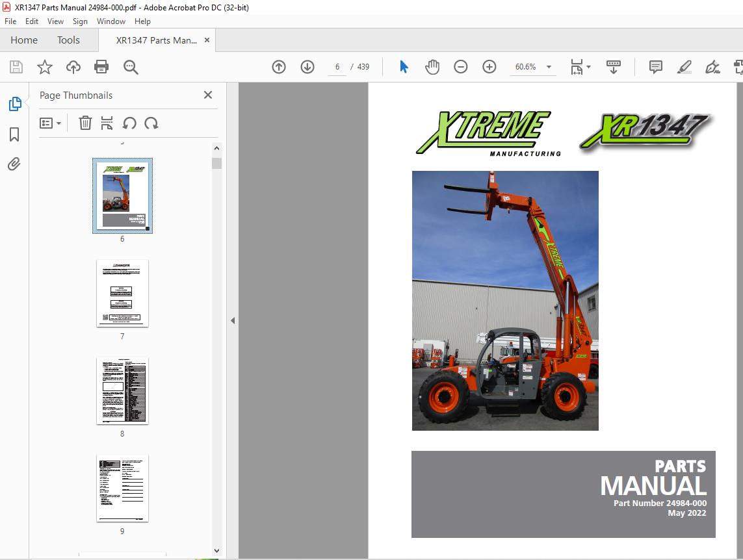Enable scrolling mode icon
Image resolution: width=743 pixels, height=560 pixels.
pyautogui.click(x=614, y=67)
